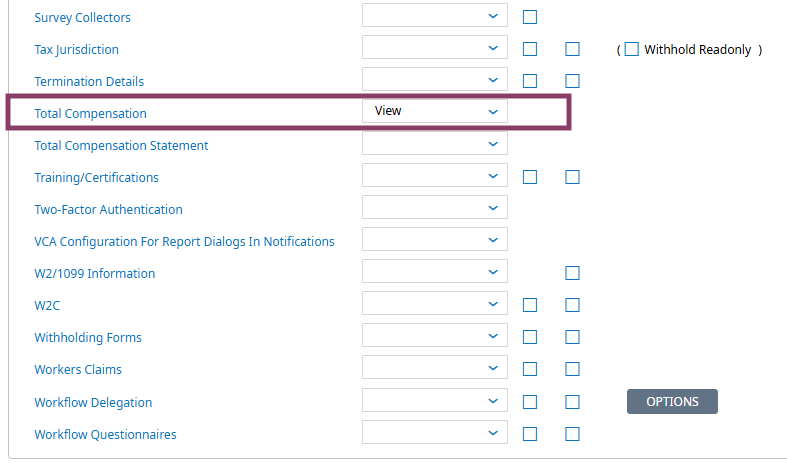Tick the second Termination Details checkbox
This screenshot has width=787, height=469.
pos(572,81)
